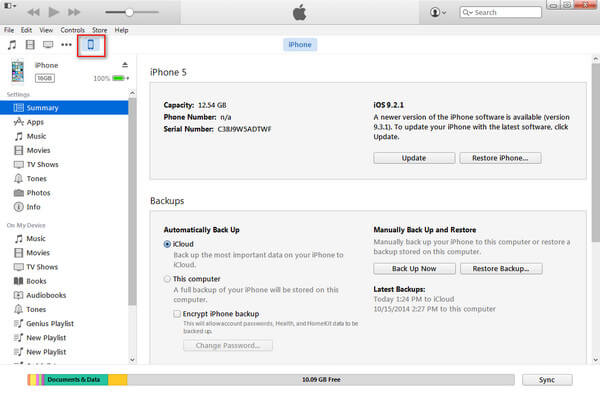Open Tones under Settings
Viewport: 600px width, 395px height.
pyautogui.click(x=64, y=179)
